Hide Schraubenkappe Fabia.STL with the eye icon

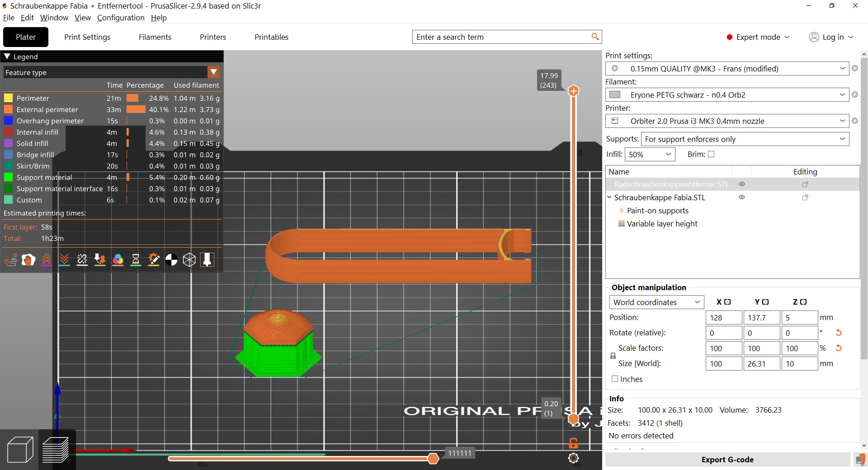(x=742, y=197)
